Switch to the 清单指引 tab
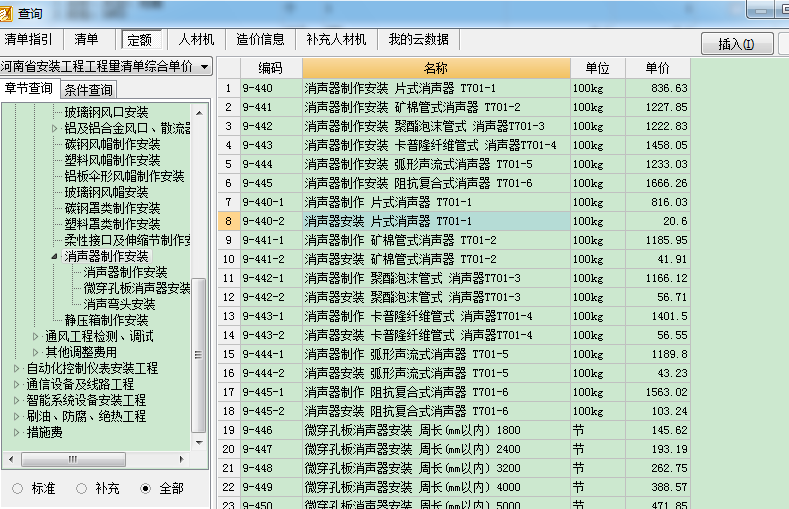The width and height of the screenshot is (789, 509). 28,39
